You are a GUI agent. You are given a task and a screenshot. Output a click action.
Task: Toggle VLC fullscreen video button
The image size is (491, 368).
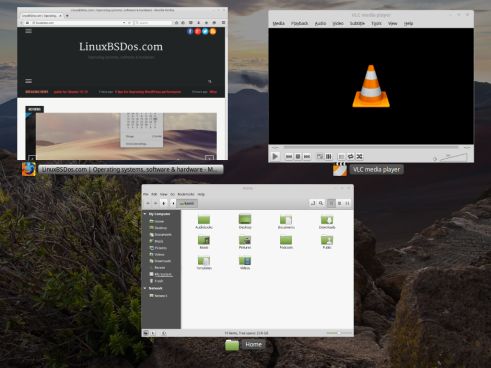[320, 156]
